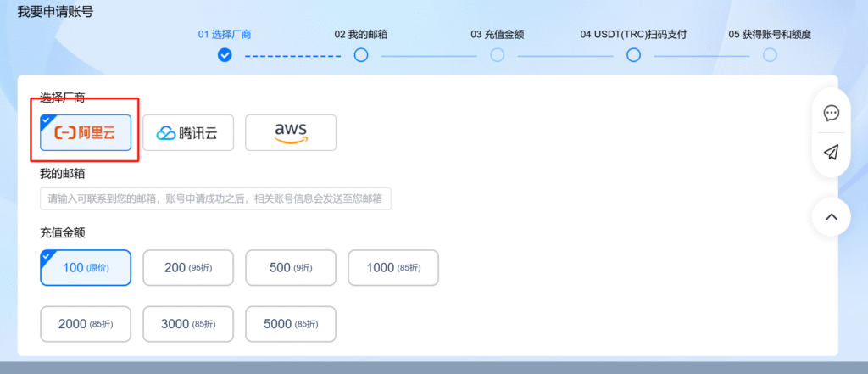
Task: Choose the 100 (原价) recharge amount
Action: point(86,268)
